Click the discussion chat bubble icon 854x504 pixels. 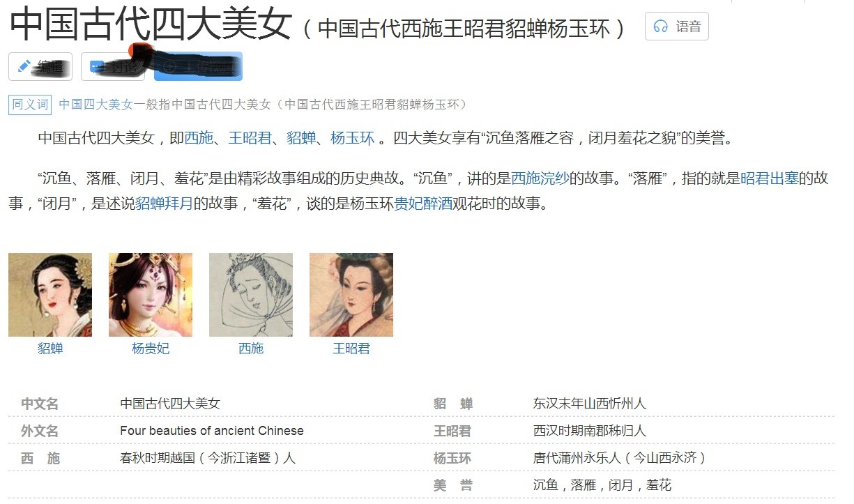[97, 67]
